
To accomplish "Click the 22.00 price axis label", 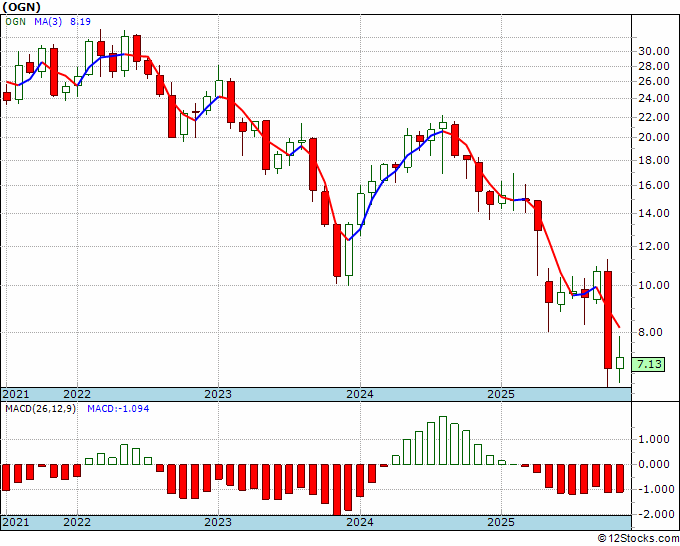I will [654, 117].
